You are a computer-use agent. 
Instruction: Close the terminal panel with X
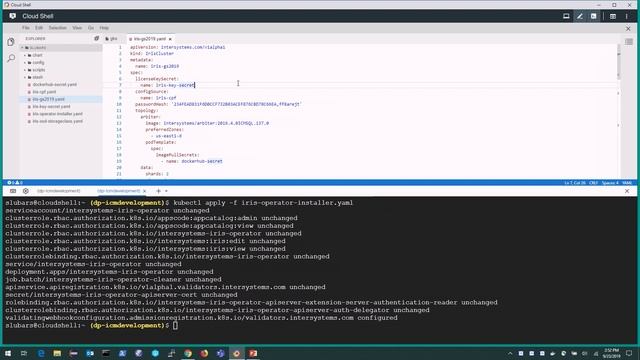[x=627, y=191]
